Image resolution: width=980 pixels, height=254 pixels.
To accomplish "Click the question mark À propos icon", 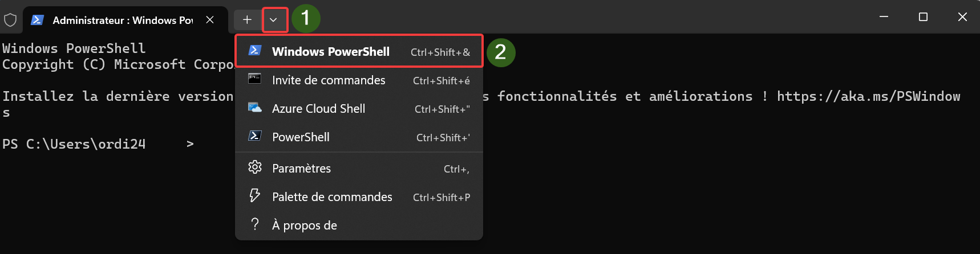I will 255,224.
